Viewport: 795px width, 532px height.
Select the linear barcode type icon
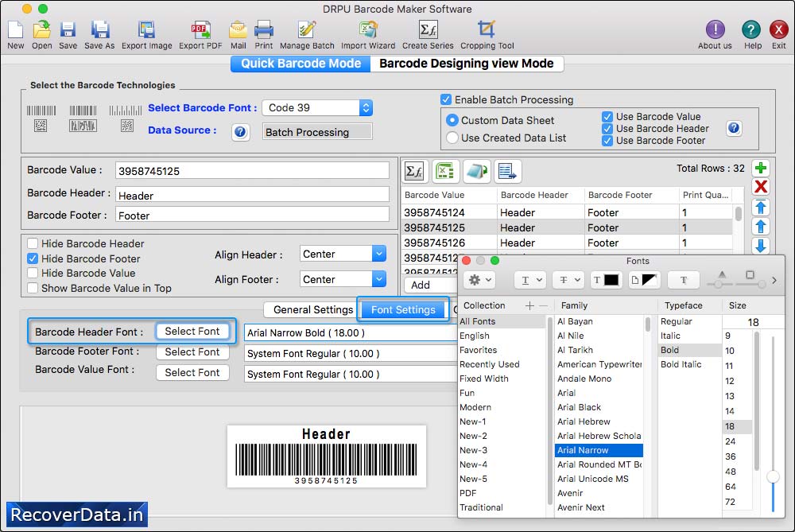coord(41,111)
